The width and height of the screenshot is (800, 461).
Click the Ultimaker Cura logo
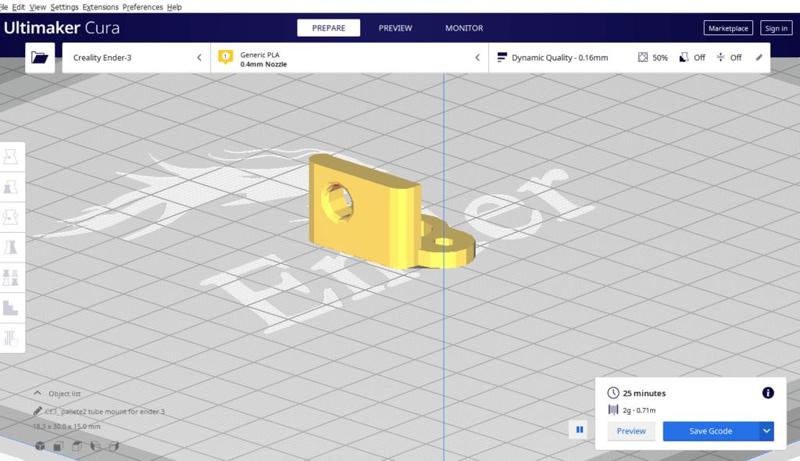[62, 28]
